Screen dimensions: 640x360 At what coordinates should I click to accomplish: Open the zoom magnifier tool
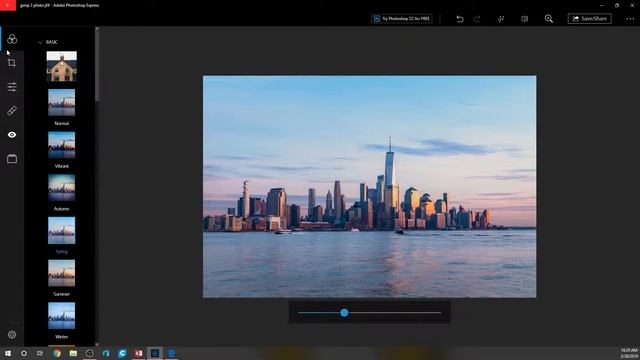[549, 19]
